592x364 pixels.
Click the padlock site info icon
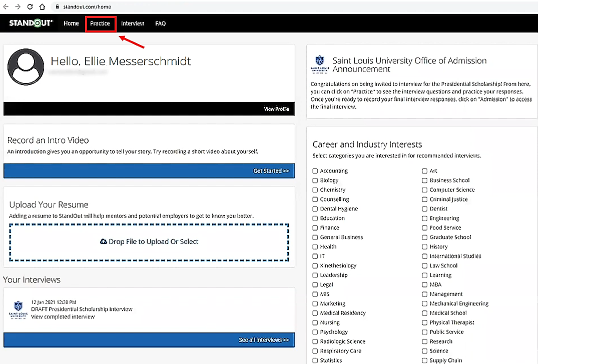pyautogui.click(x=58, y=7)
